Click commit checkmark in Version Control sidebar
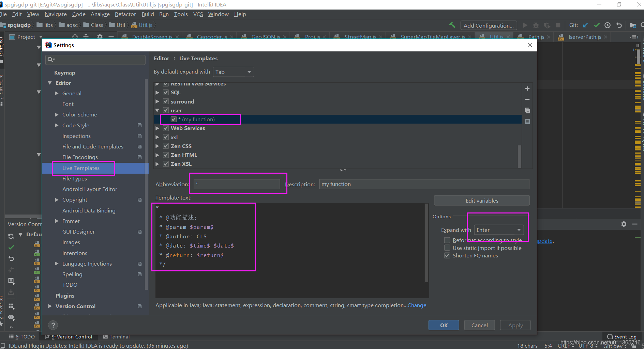The width and height of the screenshot is (644, 349). tap(11, 247)
